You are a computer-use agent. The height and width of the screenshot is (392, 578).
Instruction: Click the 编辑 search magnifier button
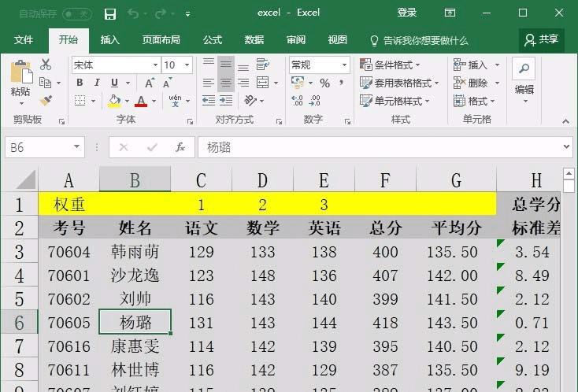point(524,69)
